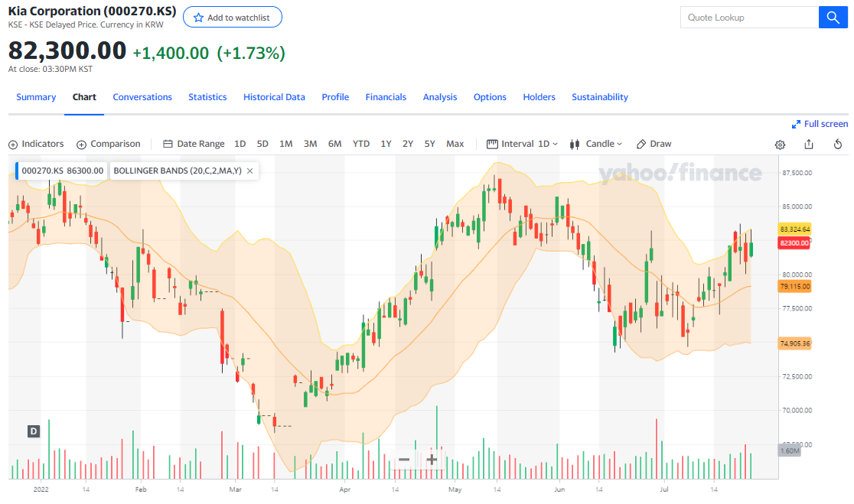Click the Full screen expand icon
Image resolution: width=854 pixels, height=504 pixels.
(x=796, y=124)
